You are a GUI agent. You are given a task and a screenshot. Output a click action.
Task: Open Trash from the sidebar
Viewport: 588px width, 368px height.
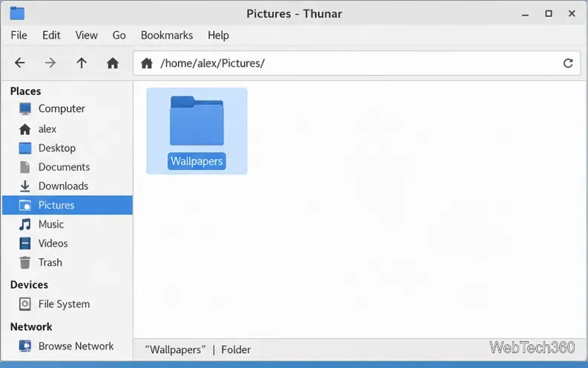[67, 263]
